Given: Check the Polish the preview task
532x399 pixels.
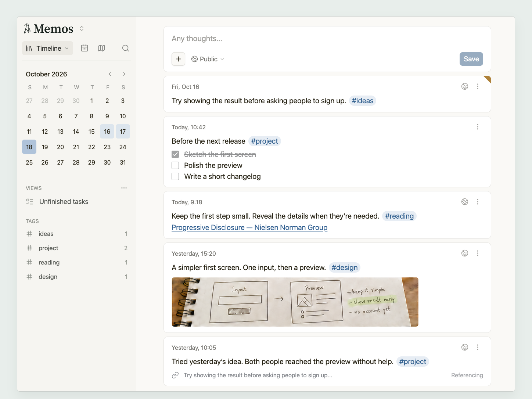Looking at the screenshot, I should coord(175,165).
